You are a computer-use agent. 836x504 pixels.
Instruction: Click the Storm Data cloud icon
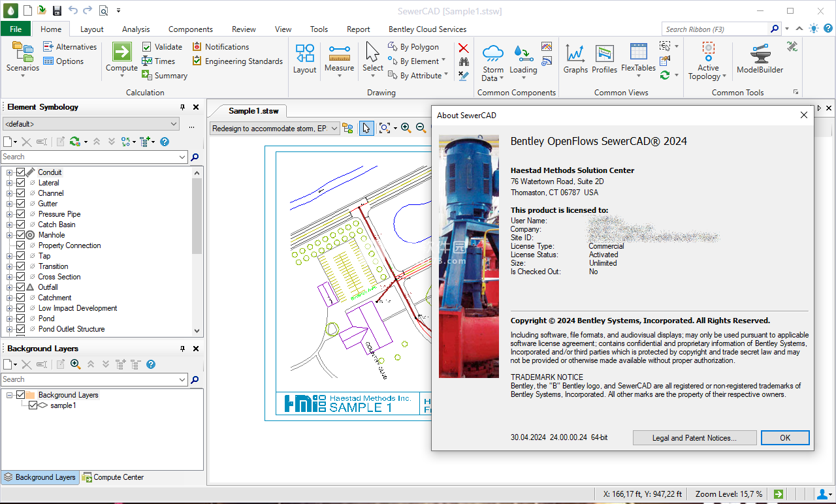pyautogui.click(x=492, y=53)
